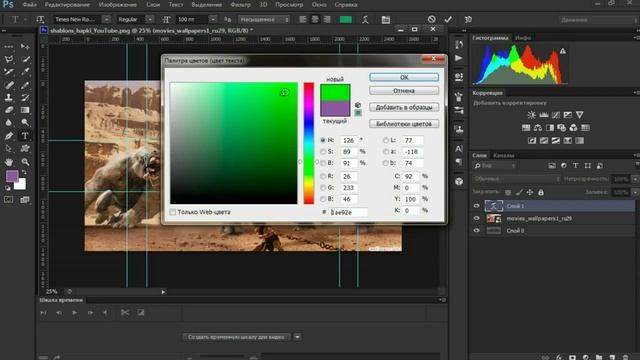640x360 pixels.
Task: Open the font size dropdown
Action: tap(213, 19)
